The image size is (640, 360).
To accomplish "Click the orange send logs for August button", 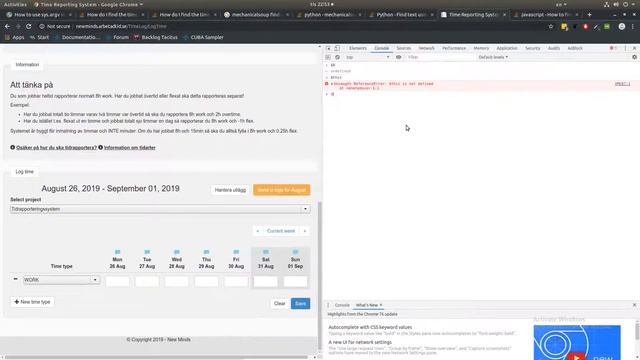I will point(282,190).
